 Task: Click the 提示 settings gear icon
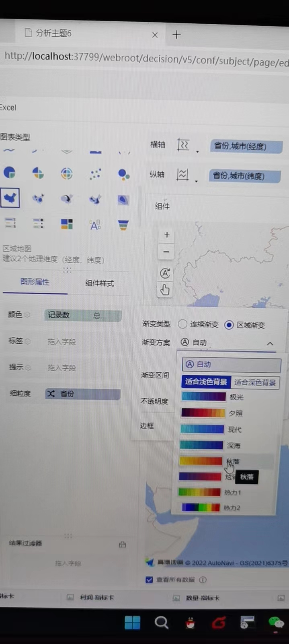[x=27, y=367]
